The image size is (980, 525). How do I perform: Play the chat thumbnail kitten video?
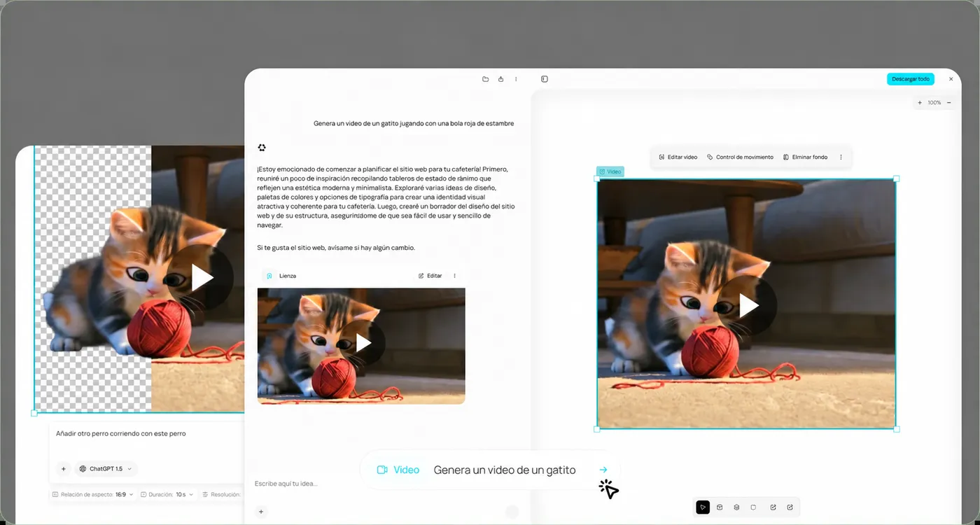(x=363, y=343)
